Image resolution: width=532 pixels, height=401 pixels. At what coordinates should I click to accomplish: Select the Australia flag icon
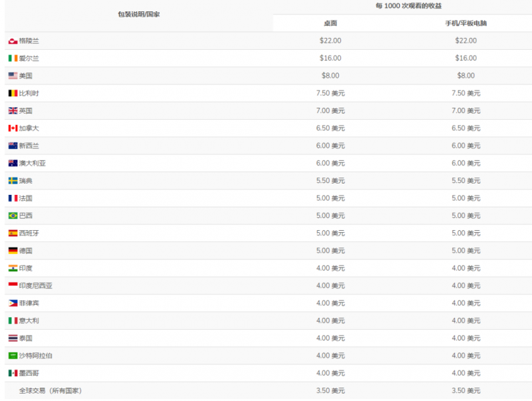[x=13, y=164]
